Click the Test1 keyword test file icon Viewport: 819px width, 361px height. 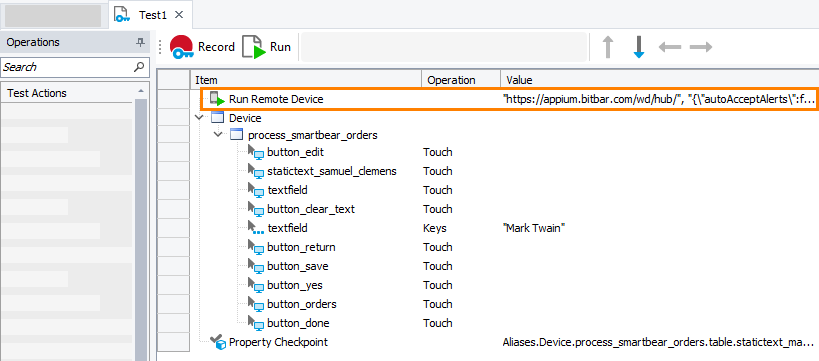tap(122, 14)
